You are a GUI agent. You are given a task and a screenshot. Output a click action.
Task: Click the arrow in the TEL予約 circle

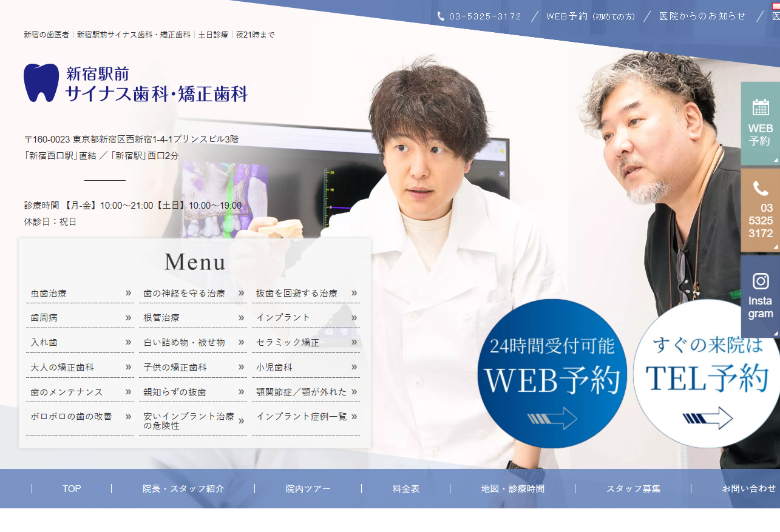pyautogui.click(x=708, y=418)
